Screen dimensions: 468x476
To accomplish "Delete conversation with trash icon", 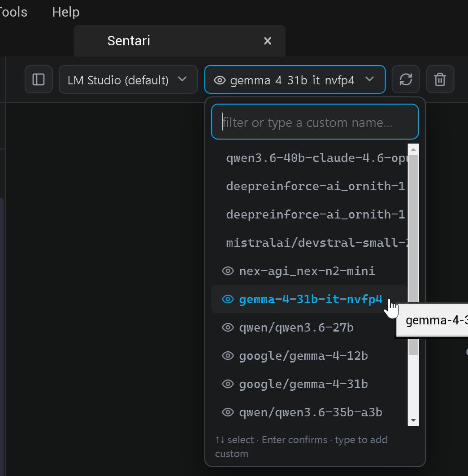I will [x=440, y=79].
